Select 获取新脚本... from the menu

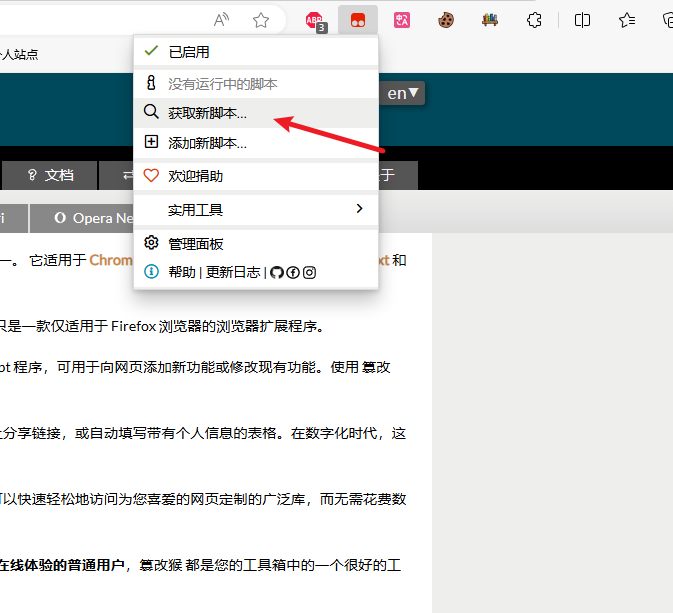(x=207, y=113)
